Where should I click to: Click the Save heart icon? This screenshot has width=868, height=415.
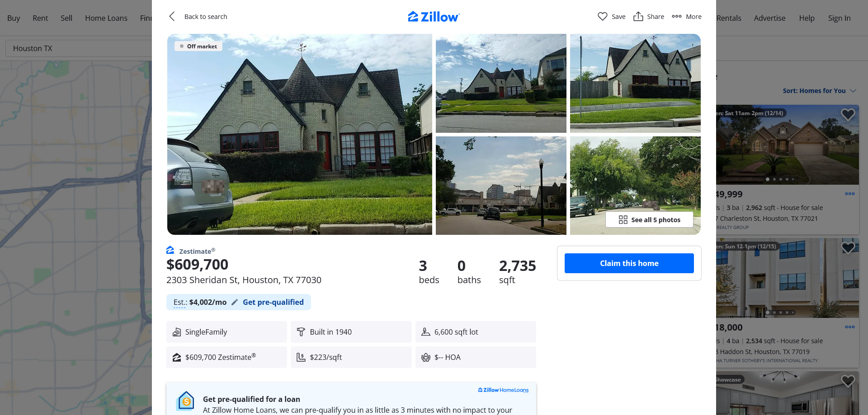tap(602, 17)
